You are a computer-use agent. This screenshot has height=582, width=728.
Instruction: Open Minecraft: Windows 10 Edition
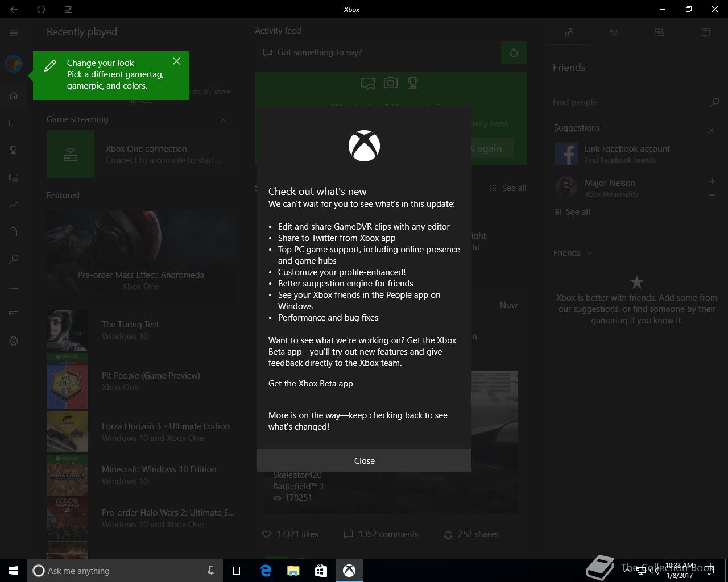pyautogui.click(x=141, y=475)
